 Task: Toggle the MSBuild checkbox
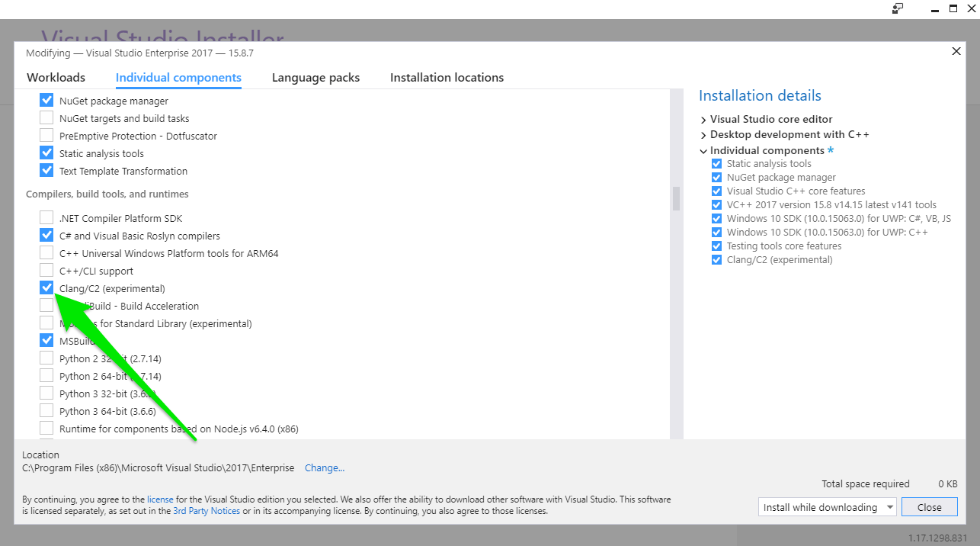[46, 340]
